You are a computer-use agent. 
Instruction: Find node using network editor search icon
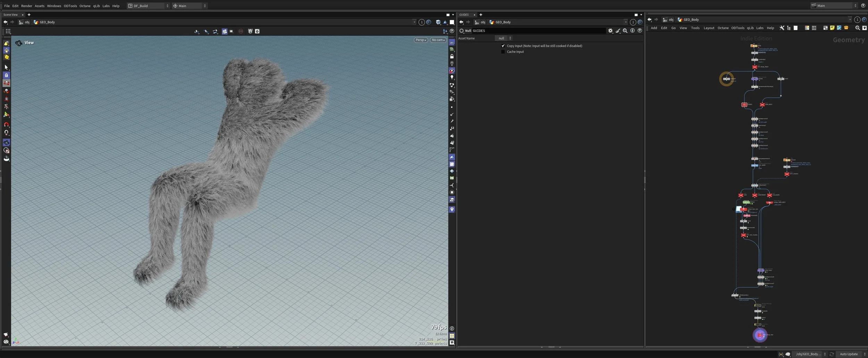pos(857,28)
